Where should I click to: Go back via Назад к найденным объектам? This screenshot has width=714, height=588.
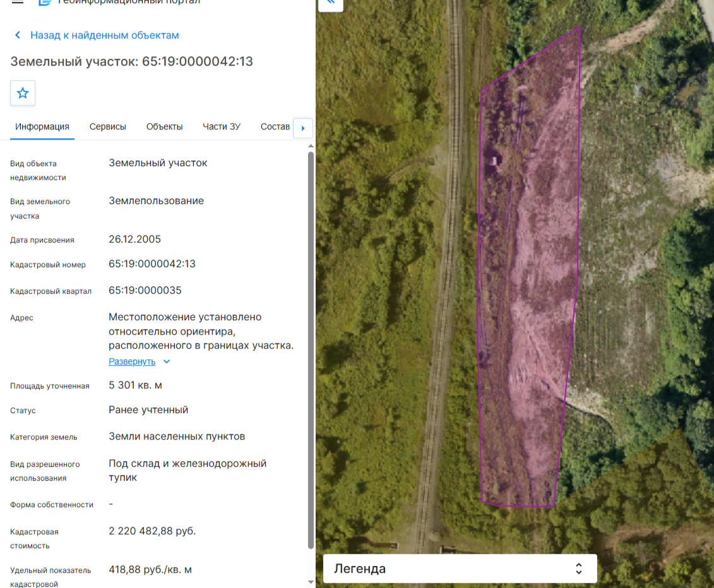point(104,35)
